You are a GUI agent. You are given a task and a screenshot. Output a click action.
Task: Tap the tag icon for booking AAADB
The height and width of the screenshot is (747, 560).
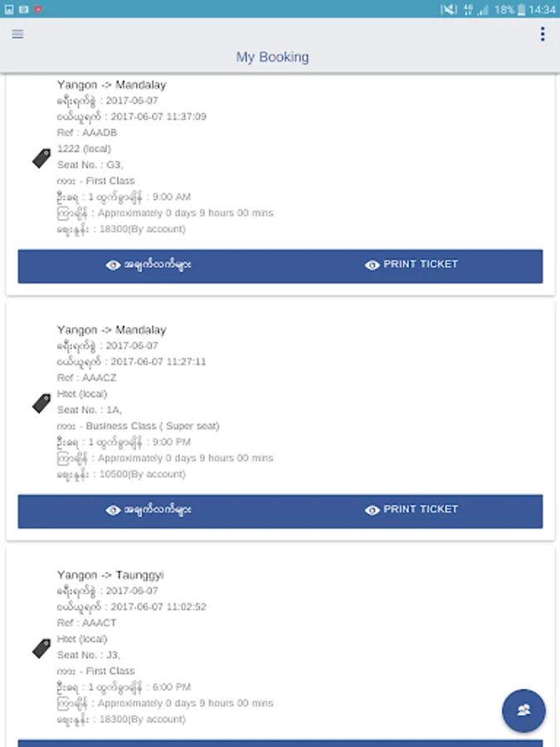coord(41,159)
